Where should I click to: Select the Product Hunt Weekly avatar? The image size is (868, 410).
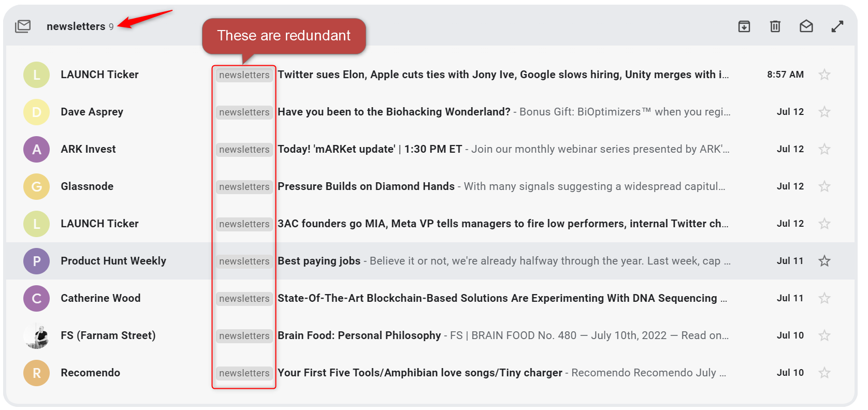pyautogui.click(x=36, y=261)
